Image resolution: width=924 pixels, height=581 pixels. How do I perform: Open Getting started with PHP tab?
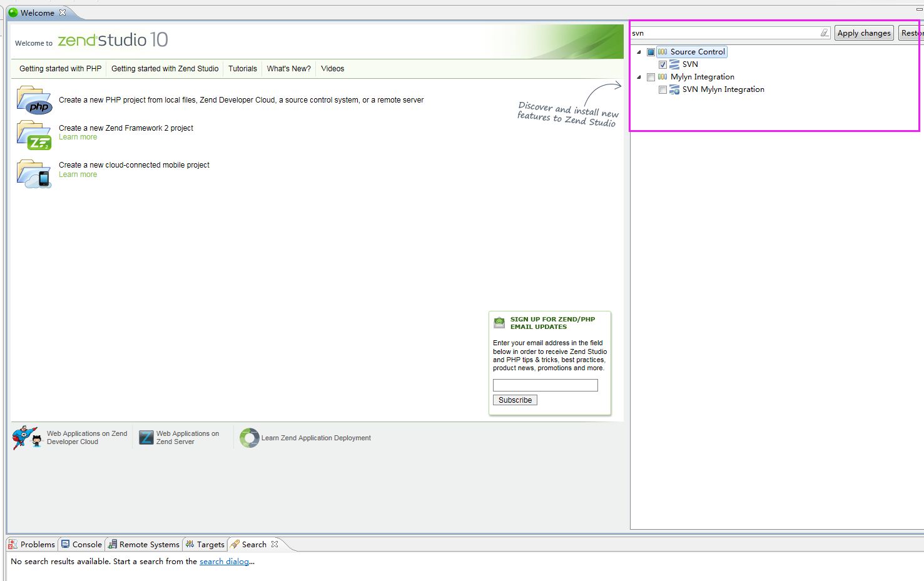tap(60, 69)
